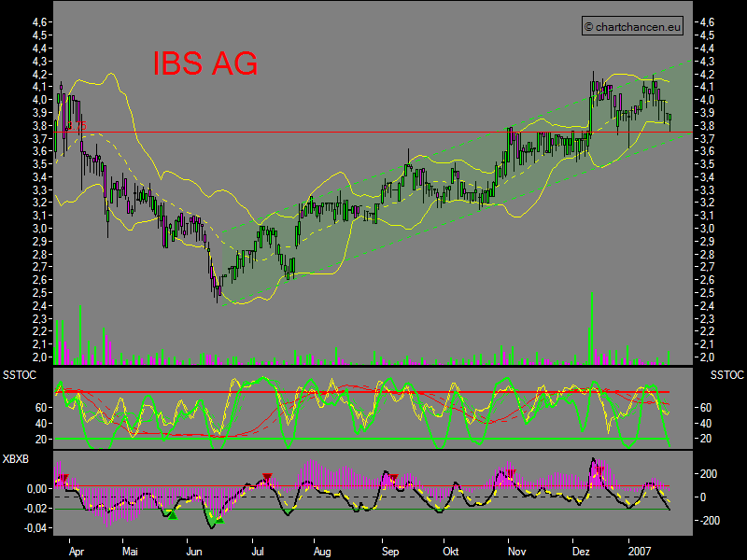Viewport: 747px width, 560px height.
Task: Select the red sell triangle in the XBXB panel
Action: 266,474
